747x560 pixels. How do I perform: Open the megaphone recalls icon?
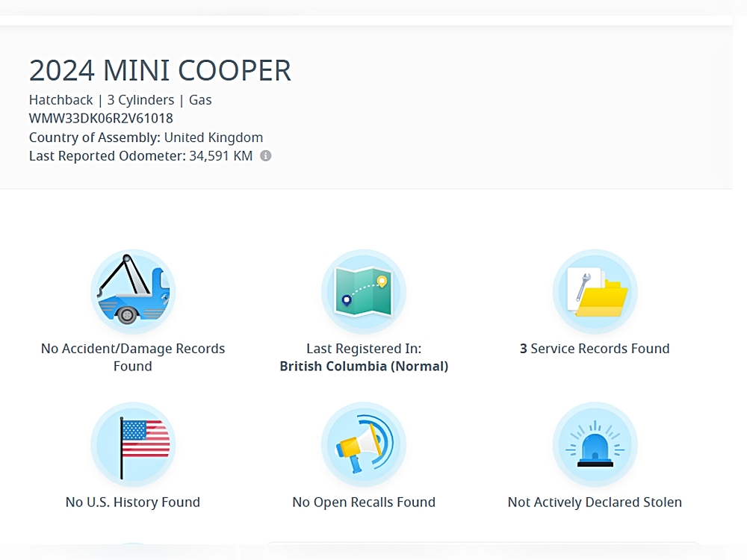(364, 445)
